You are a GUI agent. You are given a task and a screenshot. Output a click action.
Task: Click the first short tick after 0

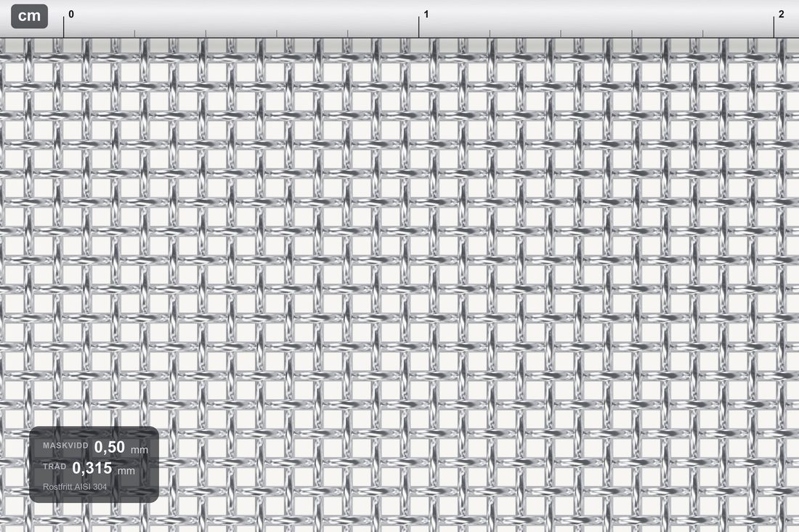tap(134, 33)
